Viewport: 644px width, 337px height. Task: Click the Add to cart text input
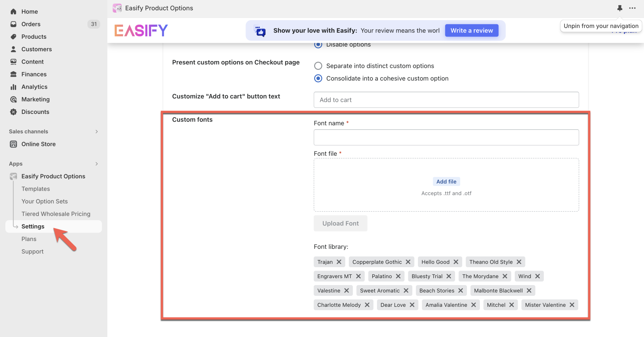point(446,100)
